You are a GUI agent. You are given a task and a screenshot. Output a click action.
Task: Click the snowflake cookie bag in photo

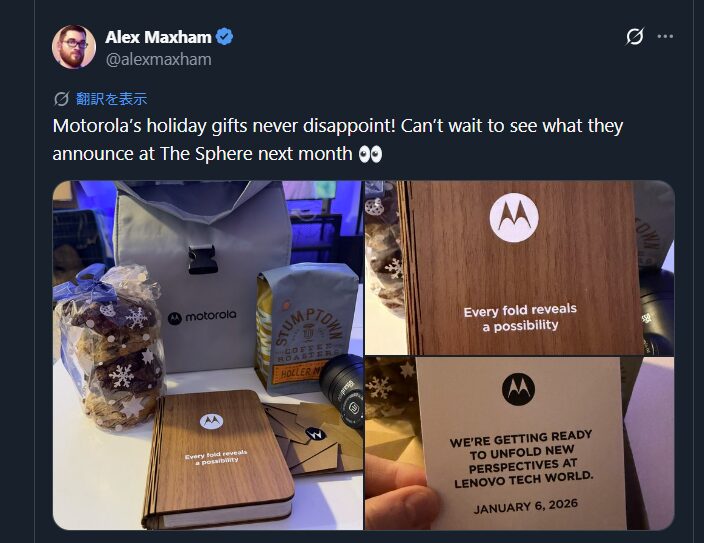pyautogui.click(x=110, y=348)
